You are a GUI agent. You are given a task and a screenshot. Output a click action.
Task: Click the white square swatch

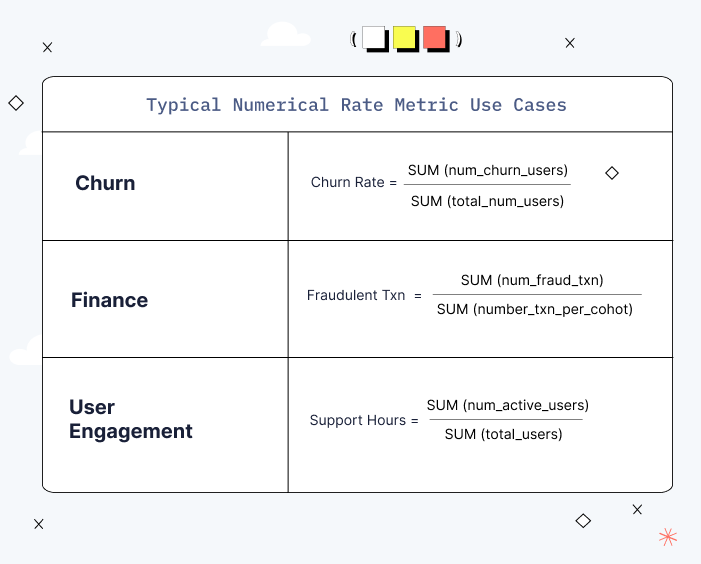point(374,39)
